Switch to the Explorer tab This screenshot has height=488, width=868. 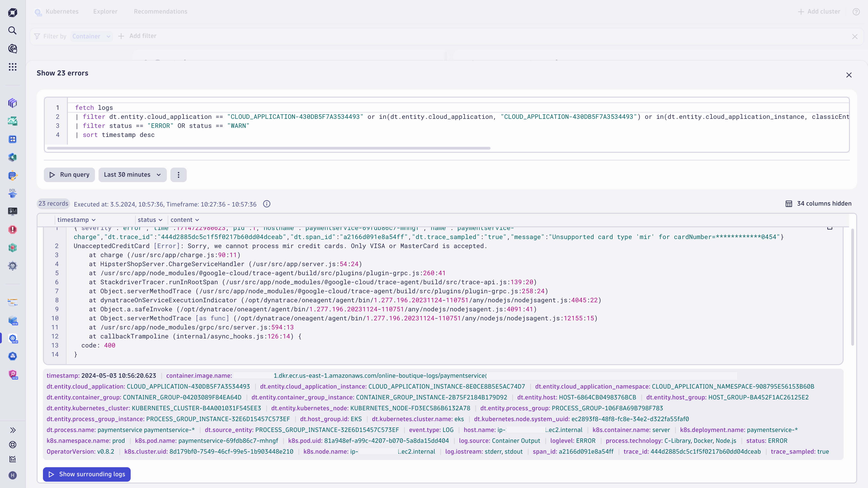(x=105, y=12)
